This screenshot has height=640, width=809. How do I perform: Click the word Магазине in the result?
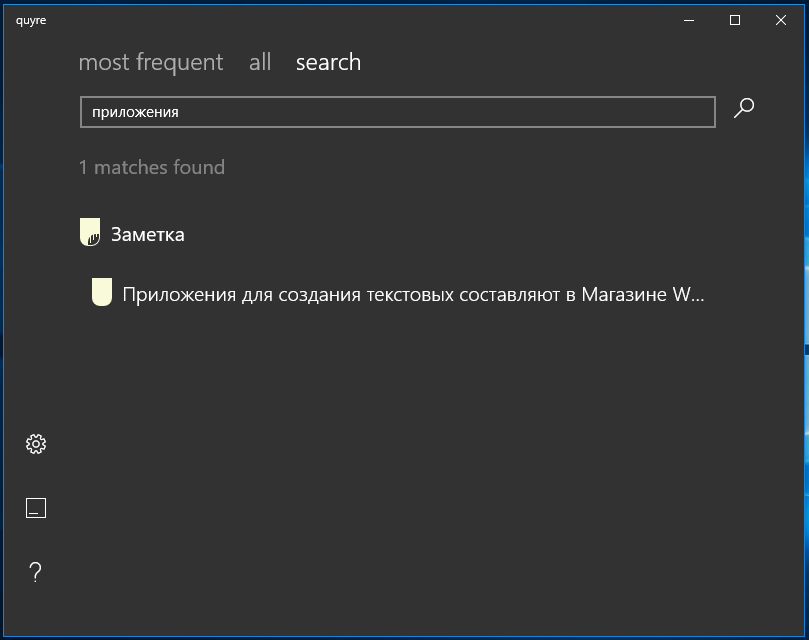624,294
